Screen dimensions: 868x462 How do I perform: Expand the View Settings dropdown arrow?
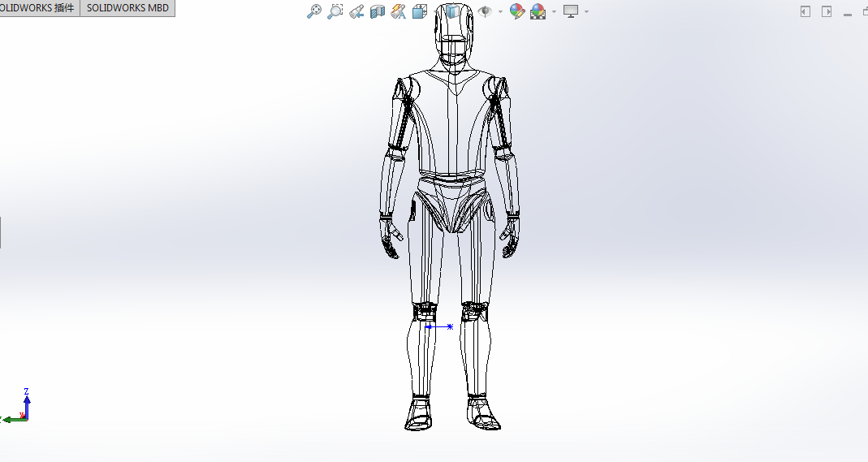[x=586, y=11]
